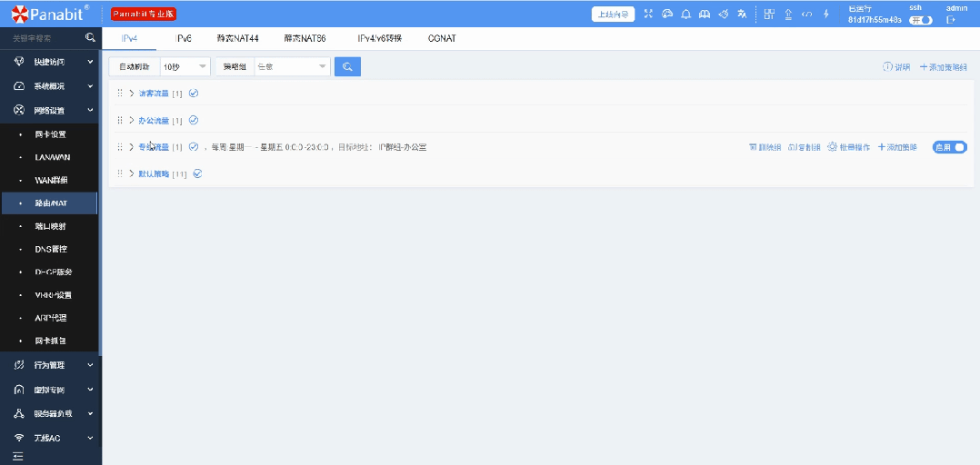Click drag handle of 办公流量 group
The height and width of the screenshot is (465, 980).
pyautogui.click(x=120, y=120)
